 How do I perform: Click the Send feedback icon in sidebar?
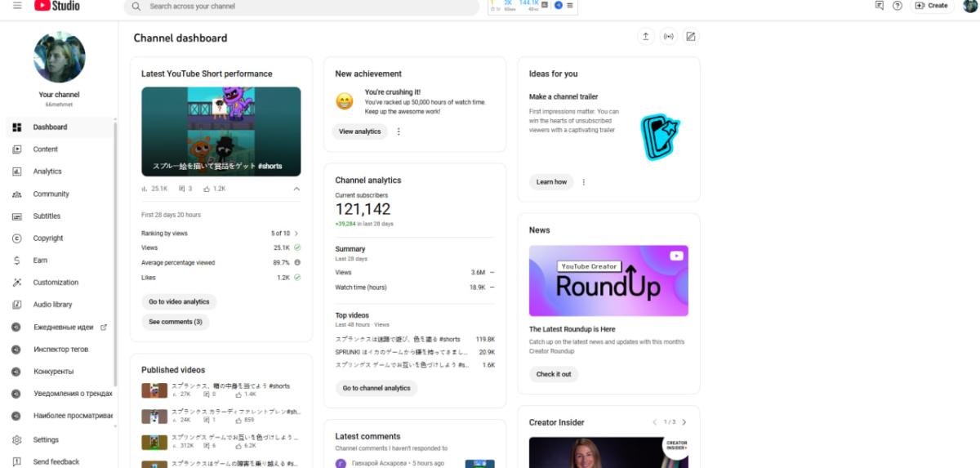tap(16, 461)
